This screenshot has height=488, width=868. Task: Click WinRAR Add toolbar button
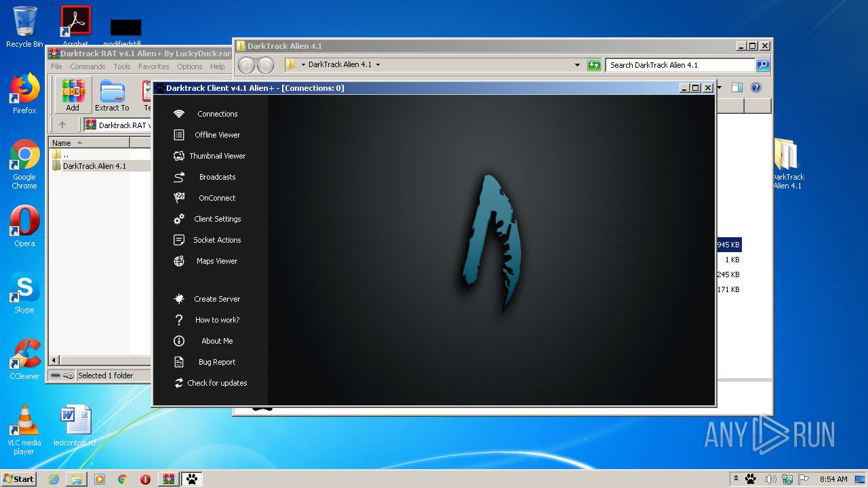[73, 95]
